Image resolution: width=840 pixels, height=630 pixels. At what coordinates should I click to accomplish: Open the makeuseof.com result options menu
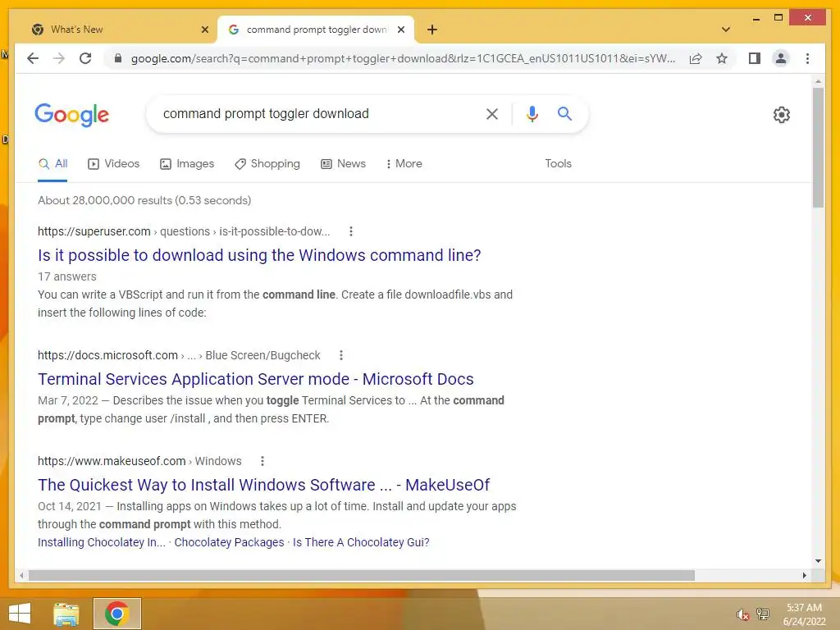[262, 461]
